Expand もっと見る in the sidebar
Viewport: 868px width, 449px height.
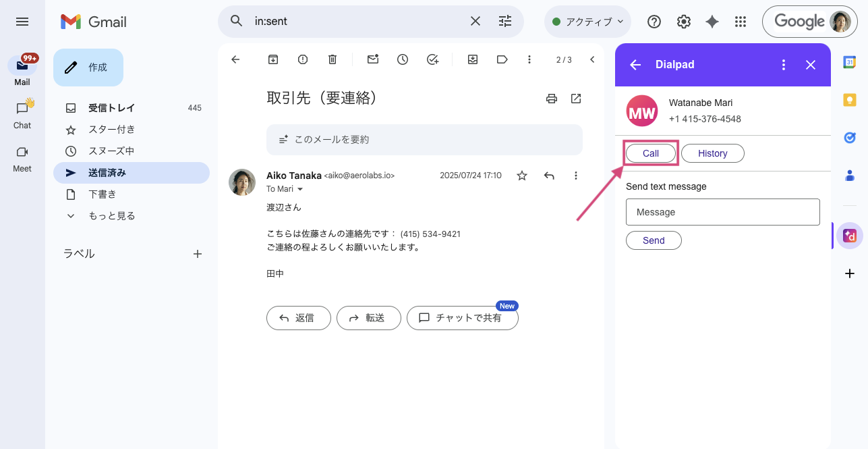111,216
